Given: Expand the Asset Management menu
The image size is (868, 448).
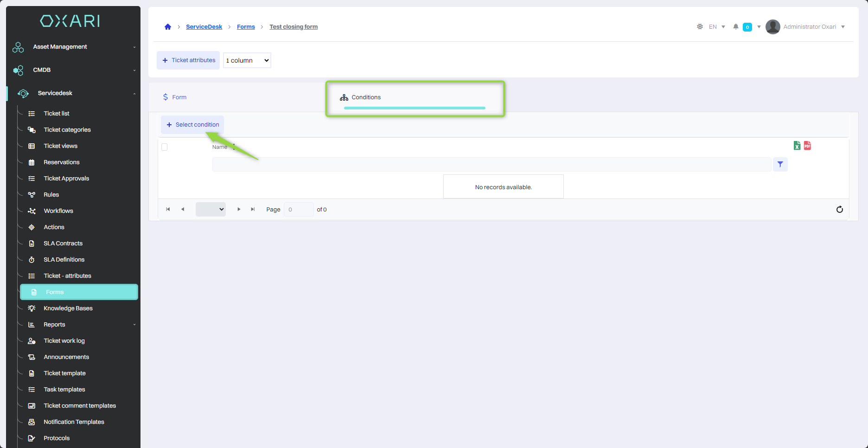Looking at the screenshot, I should click(74, 47).
